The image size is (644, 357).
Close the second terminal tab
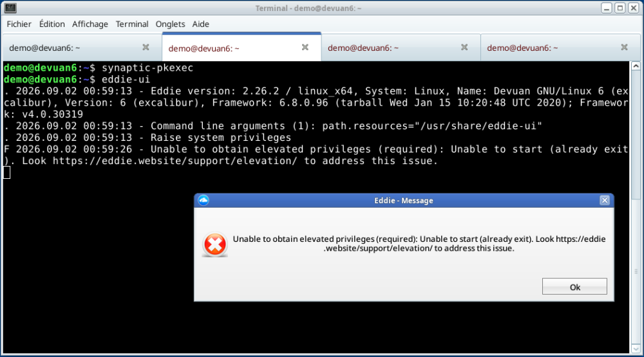[305, 47]
